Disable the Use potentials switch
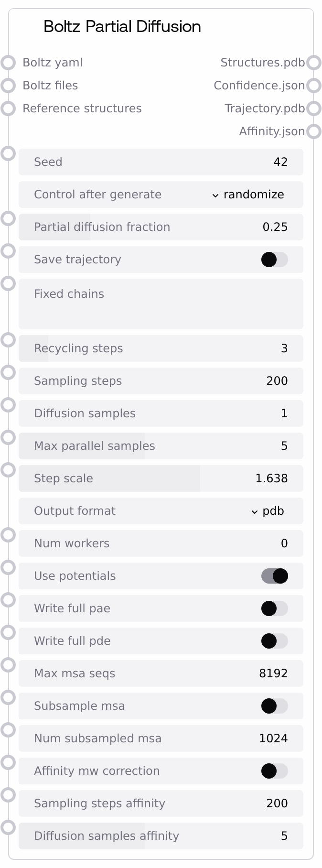Viewport: 322px width, 868px height. coord(274,576)
